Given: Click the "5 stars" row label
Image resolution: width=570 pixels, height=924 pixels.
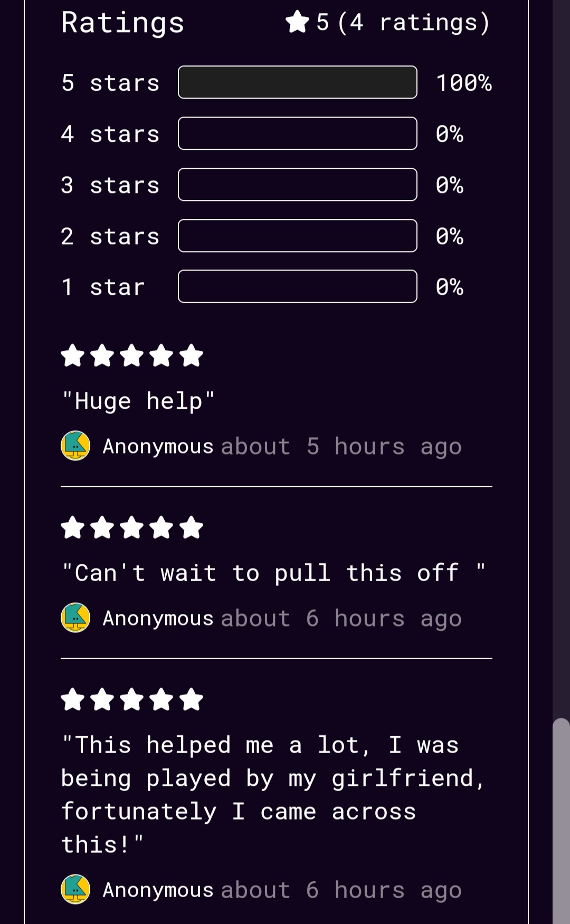Looking at the screenshot, I should 110,83.
